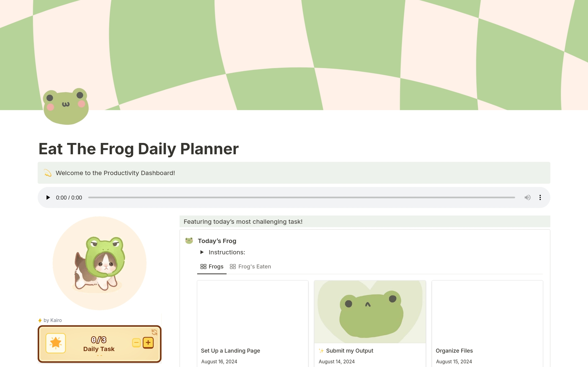Click the audio progress slider

coord(302,197)
